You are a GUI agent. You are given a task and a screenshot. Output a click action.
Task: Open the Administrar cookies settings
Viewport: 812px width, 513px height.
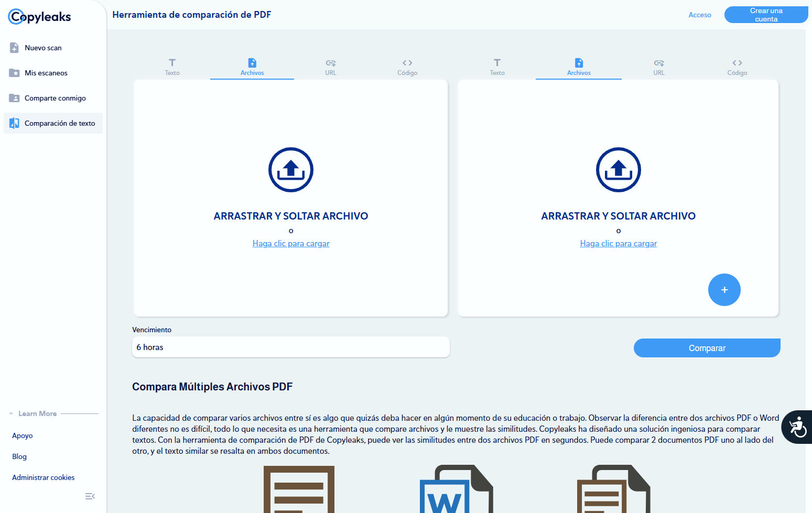(x=44, y=477)
